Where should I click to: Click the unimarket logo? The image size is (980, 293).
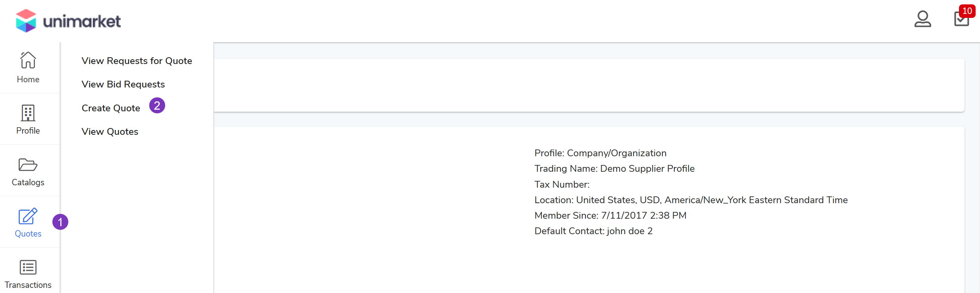(68, 21)
